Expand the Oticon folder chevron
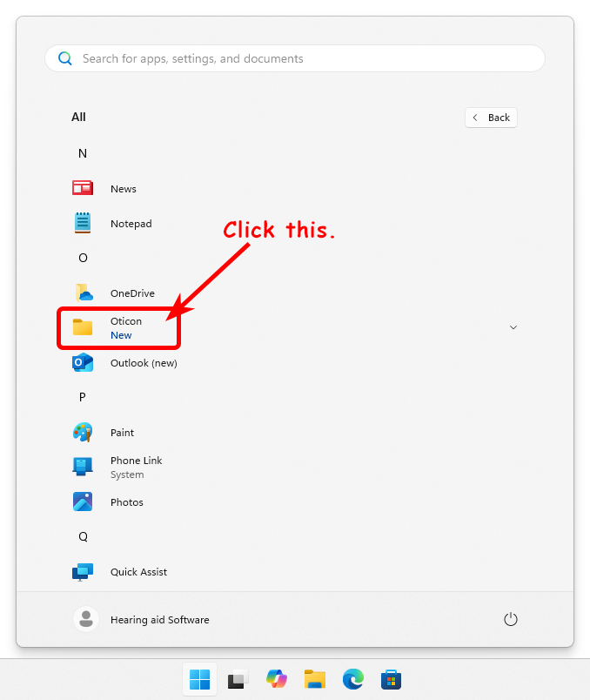The width and height of the screenshot is (590, 700). [x=513, y=327]
